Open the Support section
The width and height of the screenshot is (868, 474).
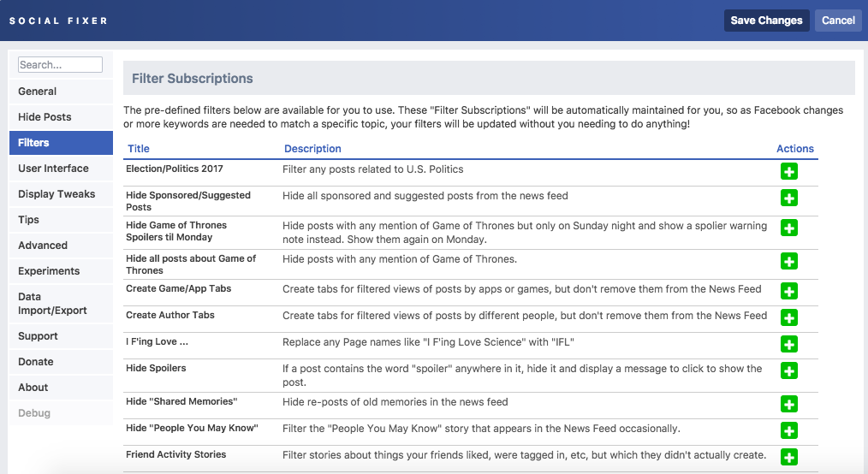pos(61,336)
